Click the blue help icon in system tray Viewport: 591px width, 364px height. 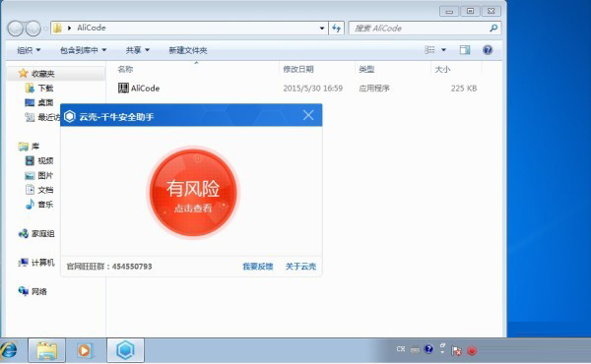[428, 349]
